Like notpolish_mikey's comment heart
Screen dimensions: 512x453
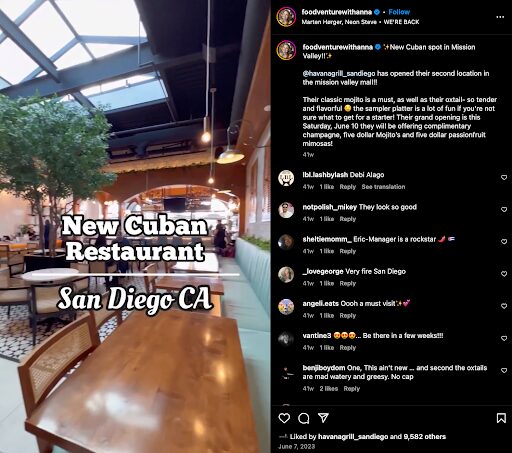tap(504, 209)
